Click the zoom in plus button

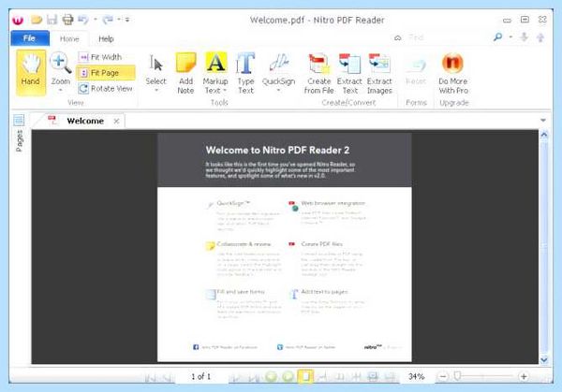(524, 377)
